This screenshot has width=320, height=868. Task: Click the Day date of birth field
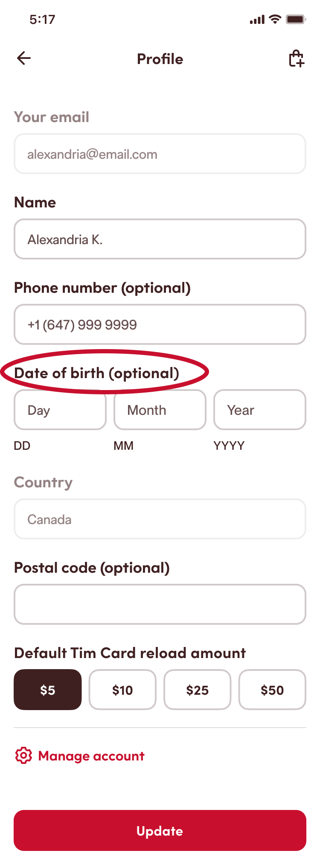[60, 410]
